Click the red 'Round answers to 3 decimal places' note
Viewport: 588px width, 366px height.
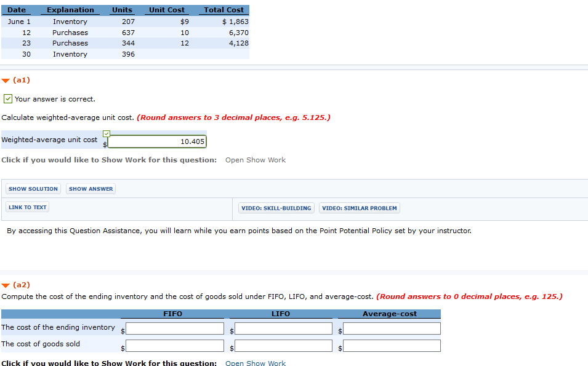click(233, 117)
